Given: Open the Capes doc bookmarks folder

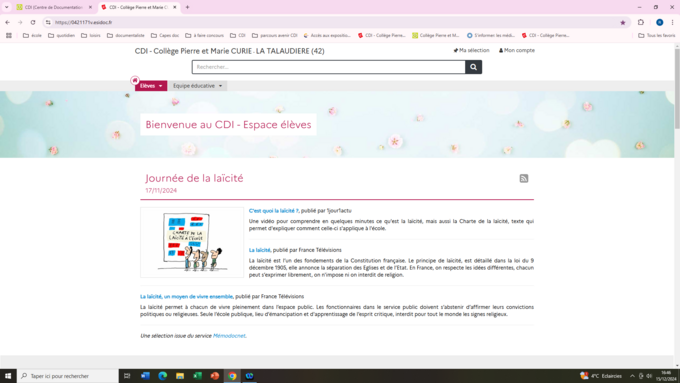Looking at the screenshot, I should pos(165,36).
